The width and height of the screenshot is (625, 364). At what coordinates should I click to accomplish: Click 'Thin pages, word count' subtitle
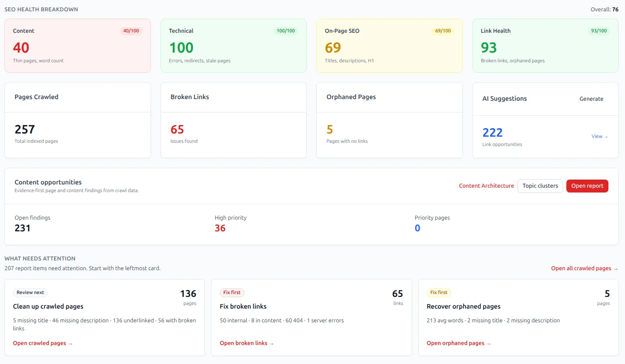tap(38, 61)
